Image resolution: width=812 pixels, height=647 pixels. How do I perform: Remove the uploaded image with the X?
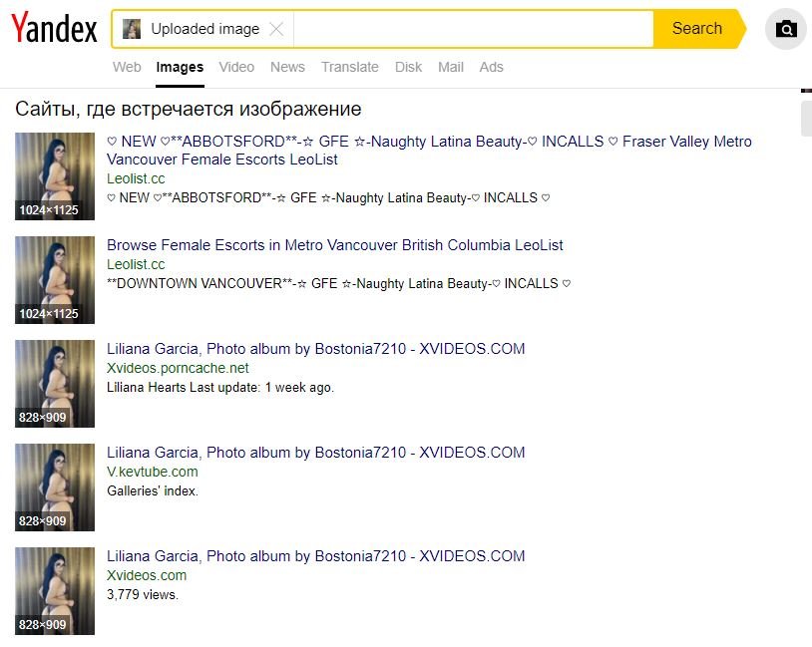(x=276, y=29)
